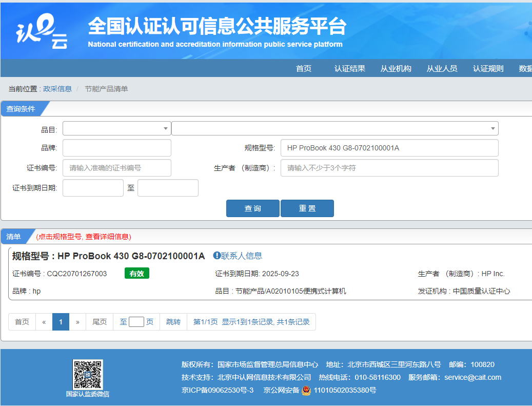Click the 尾页 last page button
532x406 pixels.
click(x=100, y=322)
